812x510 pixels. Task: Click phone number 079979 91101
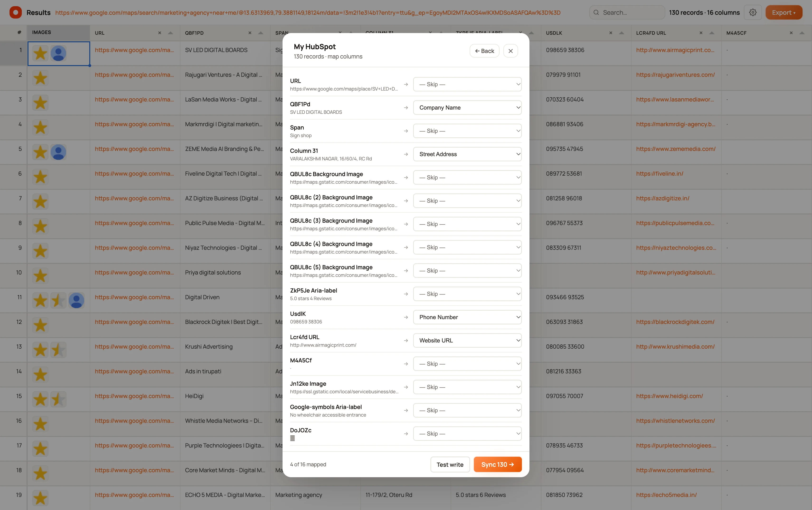(563, 75)
